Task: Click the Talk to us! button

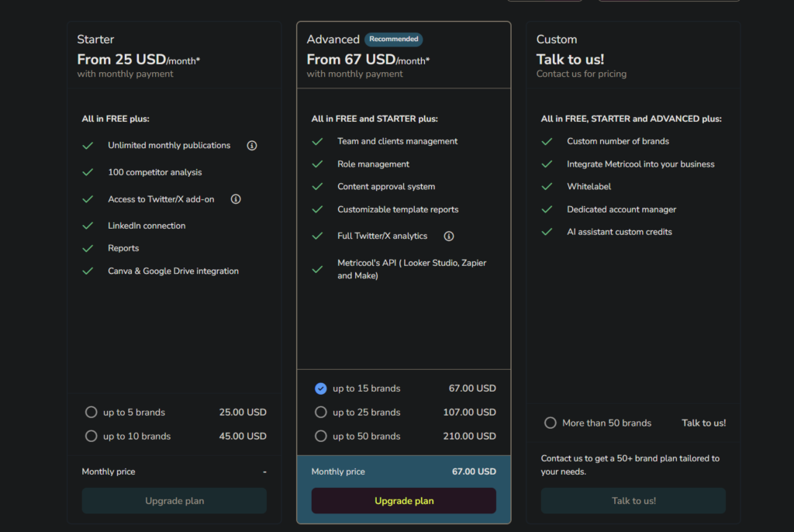Action: point(633,501)
